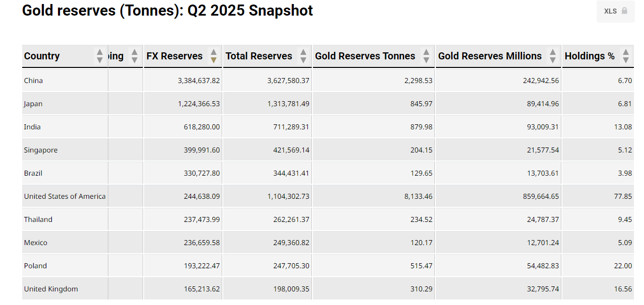Viewport: 644px width, 305px height.
Task: Click the XLS download button
Action: coord(615,11)
